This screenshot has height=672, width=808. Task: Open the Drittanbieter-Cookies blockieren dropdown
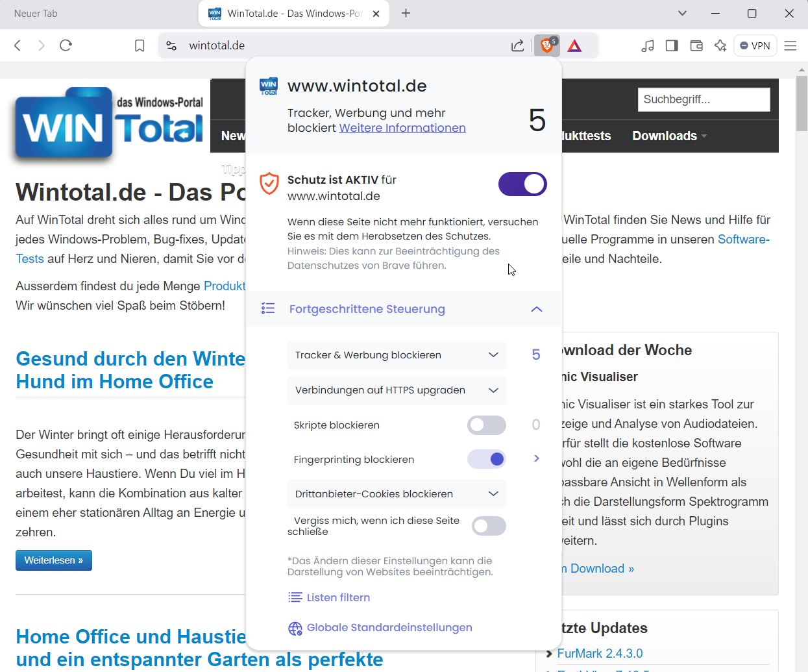pos(397,494)
